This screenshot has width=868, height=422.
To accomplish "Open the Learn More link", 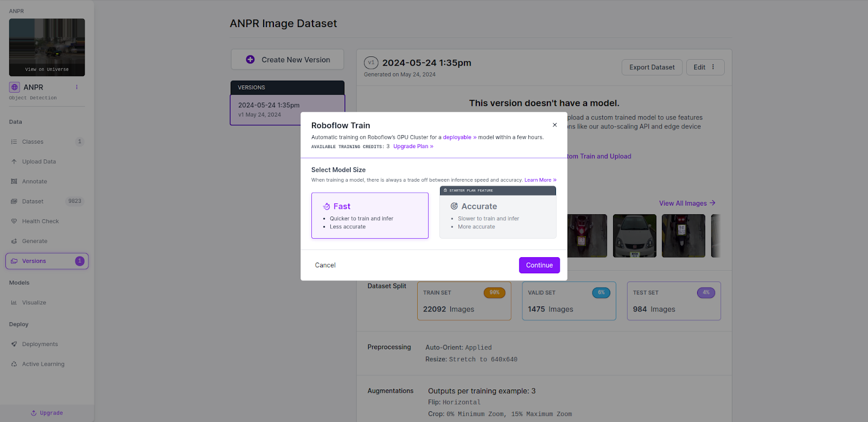I will click(540, 180).
